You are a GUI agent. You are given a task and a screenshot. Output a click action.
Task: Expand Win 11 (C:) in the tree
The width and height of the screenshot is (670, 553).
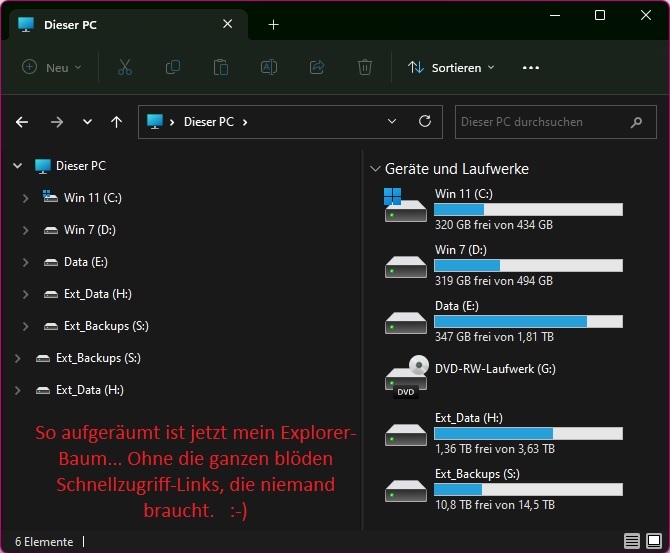[x=26, y=198]
